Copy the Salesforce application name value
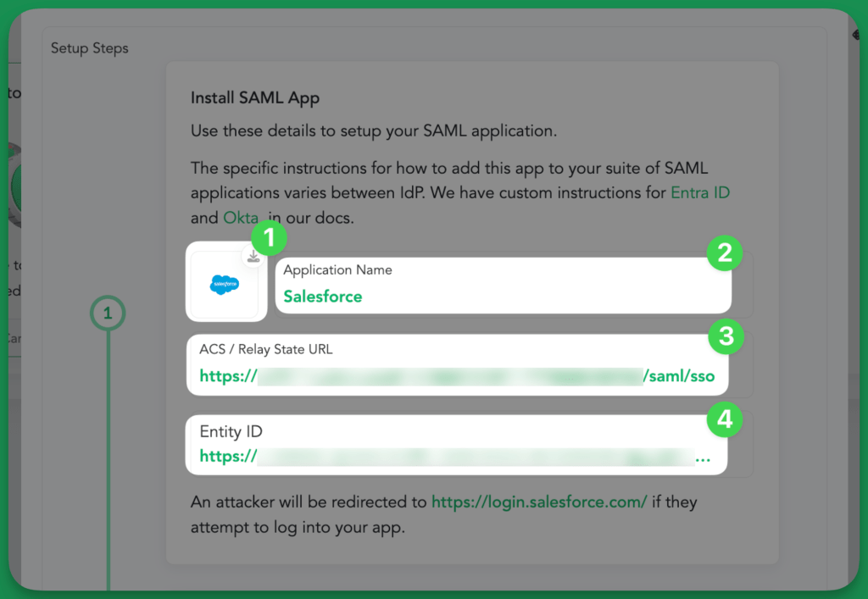868x599 pixels. point(323,297)
